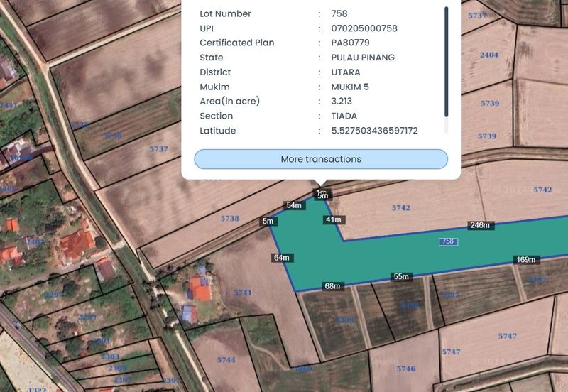Click the 55m boundary measurement label
This screenshot has width=568, height=392.
[402, 276]
